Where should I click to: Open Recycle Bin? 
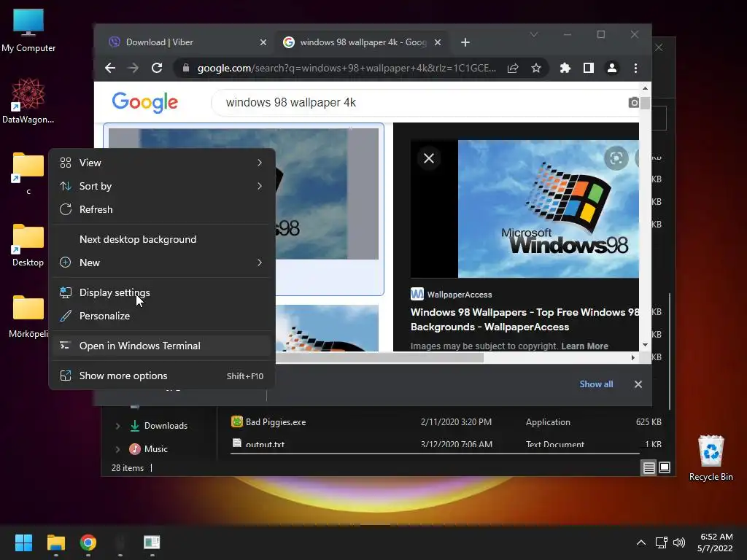pos(711,458)
